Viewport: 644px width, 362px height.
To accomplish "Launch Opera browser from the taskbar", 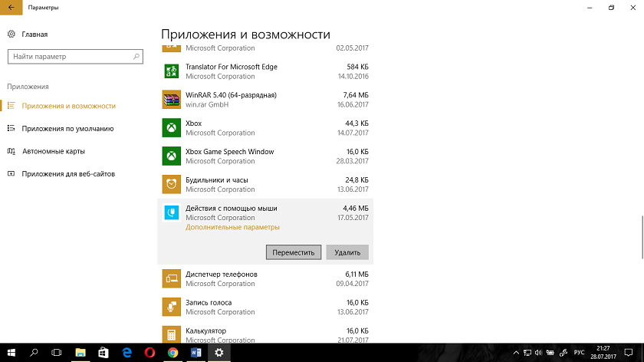I will pos(150,353).
